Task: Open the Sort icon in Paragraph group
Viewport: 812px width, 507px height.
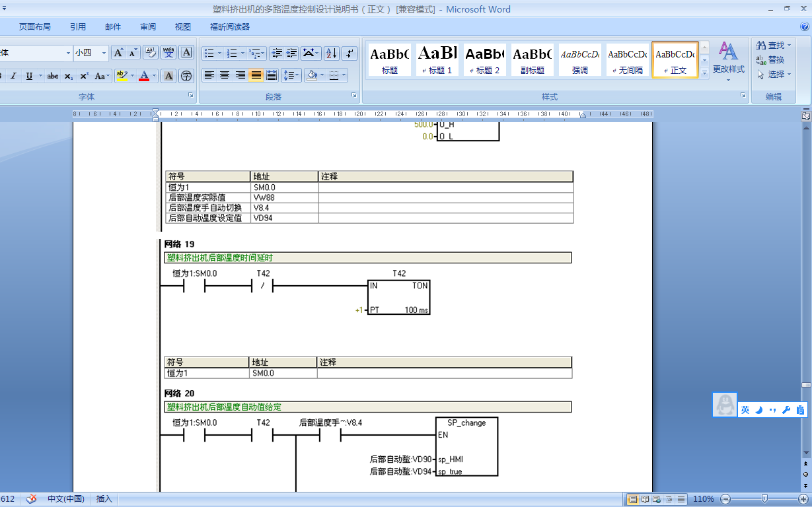Action: coord(331,53)
